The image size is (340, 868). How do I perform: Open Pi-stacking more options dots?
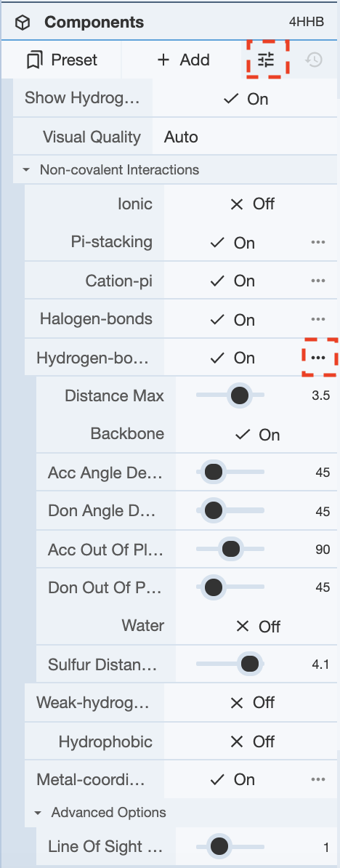318,243
